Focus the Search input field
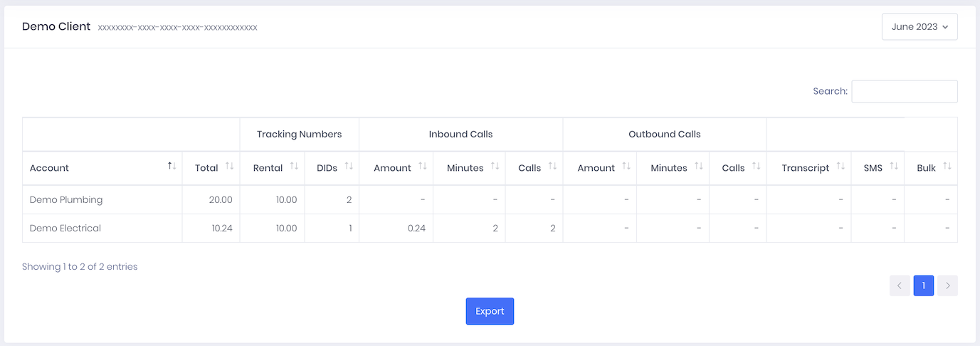The width and height of the screenshot is (980, 346). (905, 91)
